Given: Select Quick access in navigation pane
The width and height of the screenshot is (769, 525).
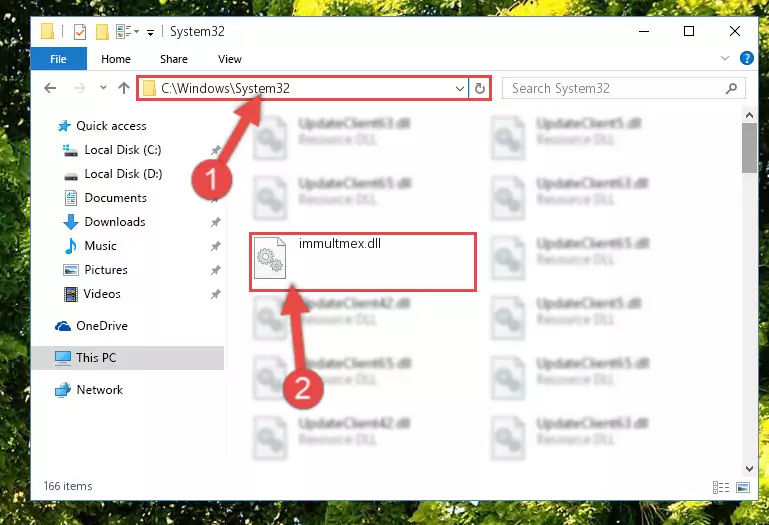Looking at the screenshot, I should tap(111, 126).
